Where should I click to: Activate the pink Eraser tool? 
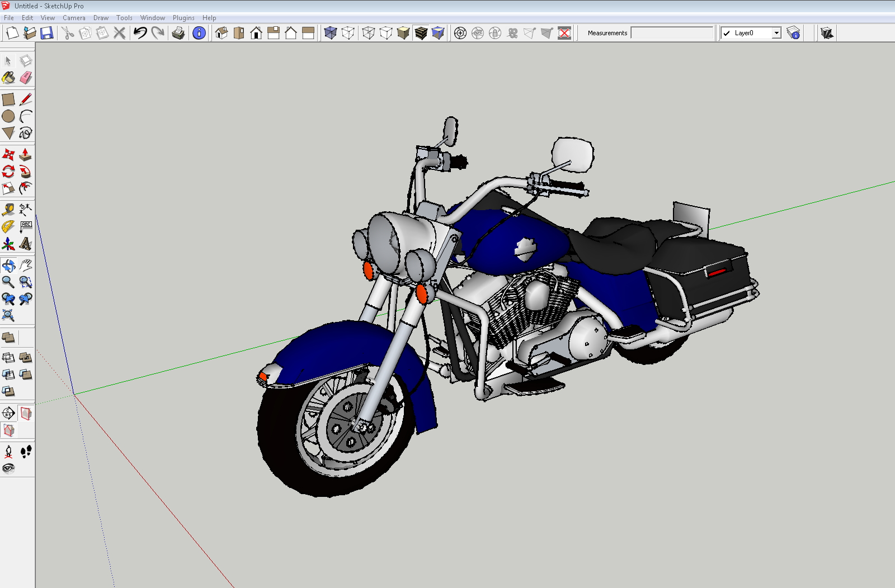point(26,78)
